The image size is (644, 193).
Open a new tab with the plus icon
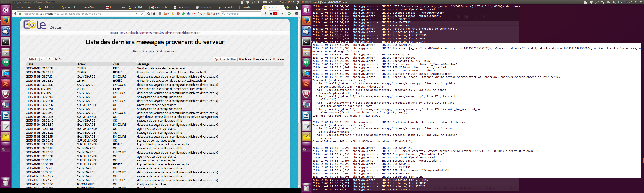coord(288,8)
